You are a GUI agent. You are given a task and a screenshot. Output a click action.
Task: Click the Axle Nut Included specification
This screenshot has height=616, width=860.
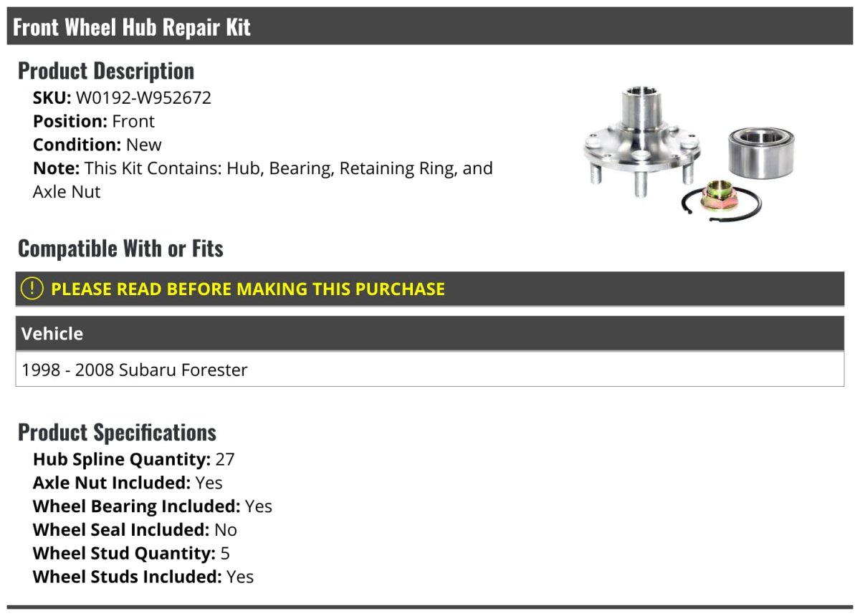(128, 483)
